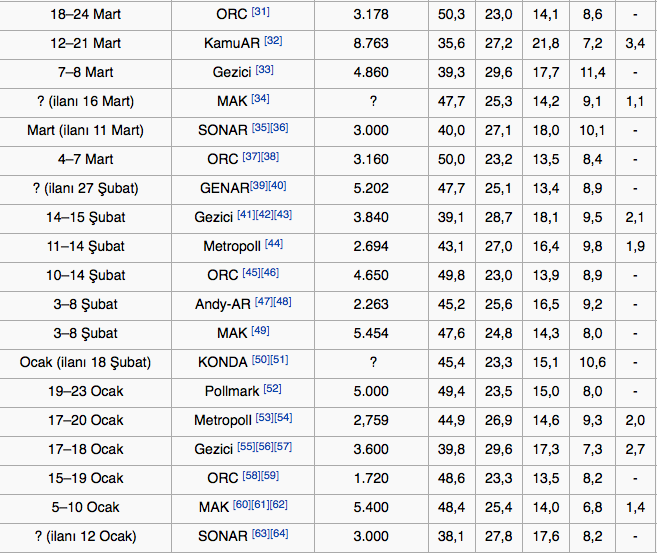Follow reference 34 next to MAK

(x=261, y=99)
